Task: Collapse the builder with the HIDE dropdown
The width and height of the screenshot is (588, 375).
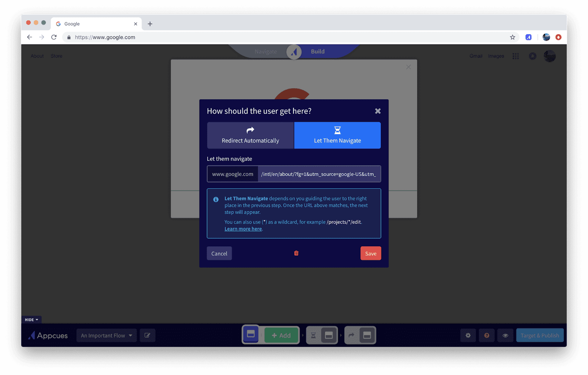Action: [31, 319]
